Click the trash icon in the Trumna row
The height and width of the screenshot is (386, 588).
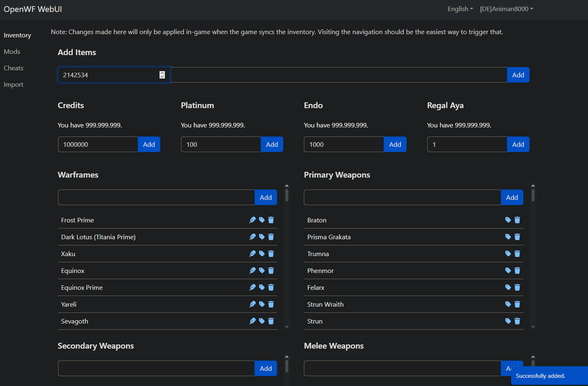point(517,254)
